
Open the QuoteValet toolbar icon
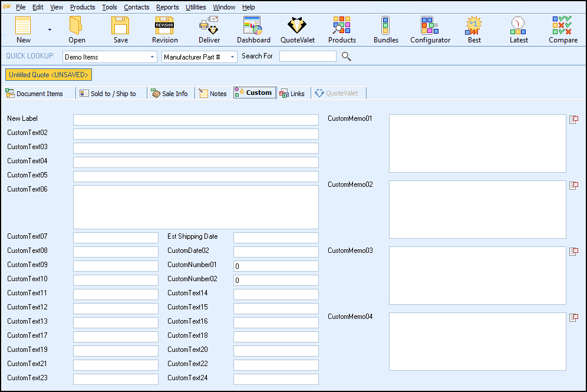298,30
